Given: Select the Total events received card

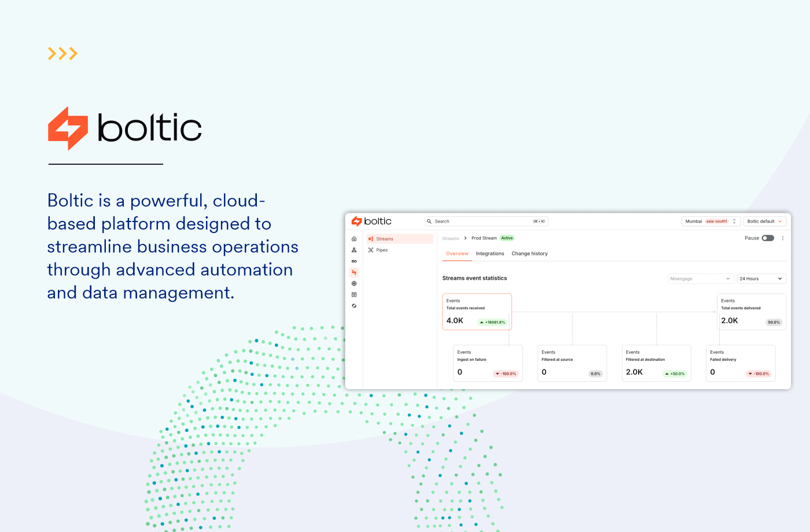Looking at the screenshot, I should (x=477, y=312).
